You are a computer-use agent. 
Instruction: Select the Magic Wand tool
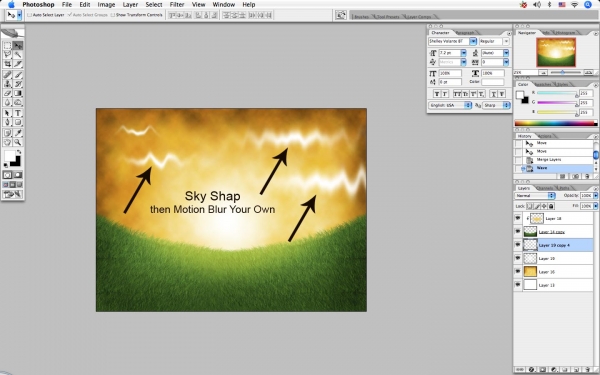pos(18,55)
